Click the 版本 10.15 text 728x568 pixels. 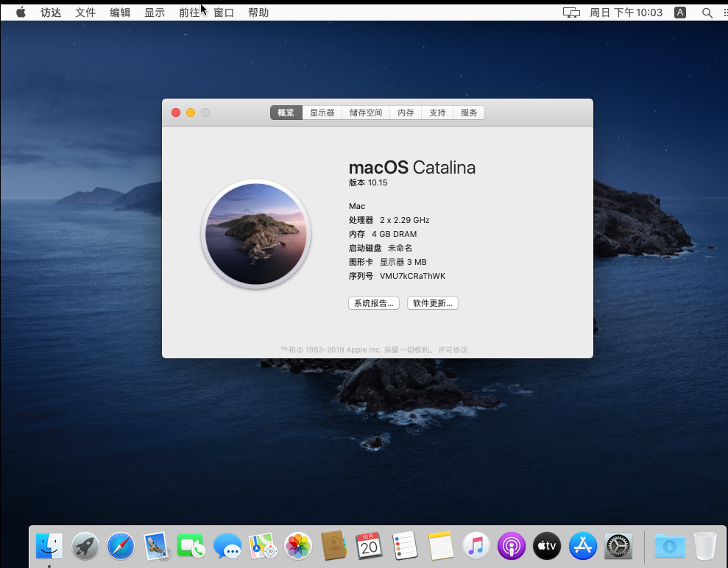pos(368,183)
